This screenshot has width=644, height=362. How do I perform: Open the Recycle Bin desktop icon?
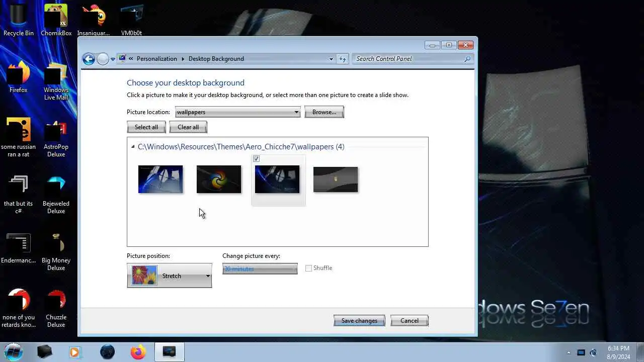19,21
